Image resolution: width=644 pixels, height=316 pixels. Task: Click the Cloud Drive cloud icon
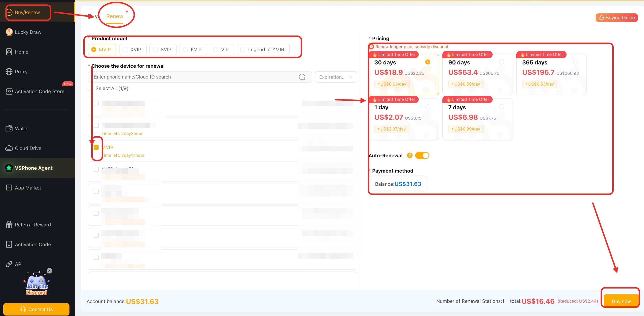pos(9,148)
